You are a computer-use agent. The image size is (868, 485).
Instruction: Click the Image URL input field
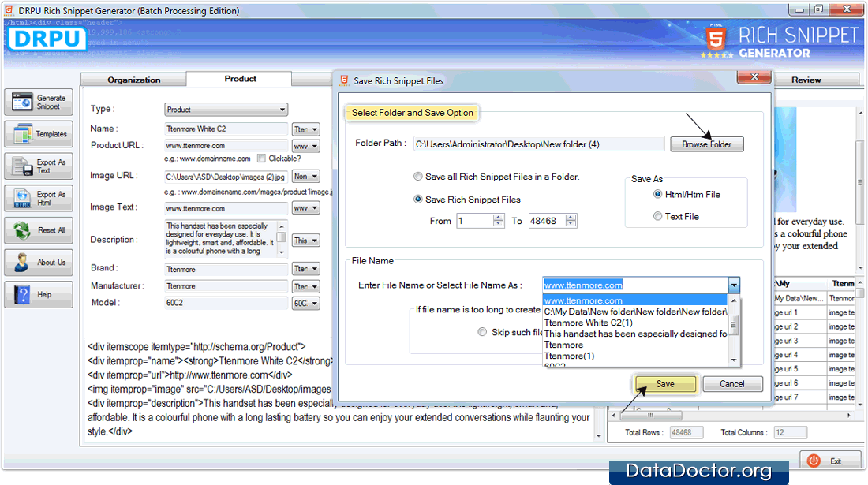click(x=226, y=177)
